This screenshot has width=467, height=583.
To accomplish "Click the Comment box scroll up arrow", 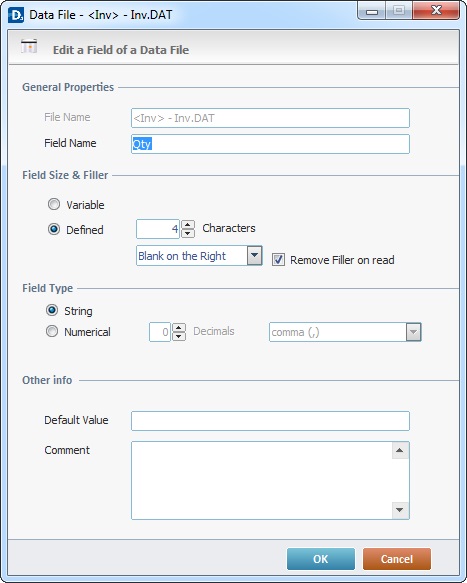I will click(400, 451).
